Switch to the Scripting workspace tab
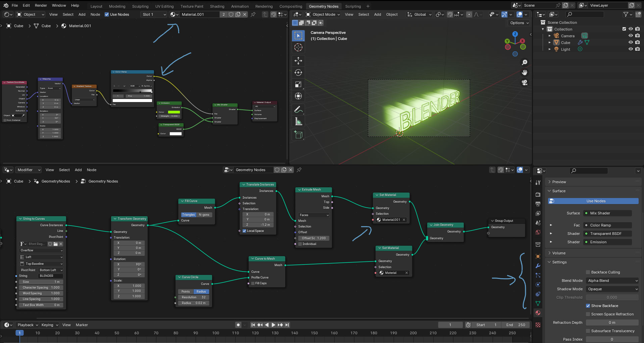This screenshot has height=343, width=644. (353, 6)
